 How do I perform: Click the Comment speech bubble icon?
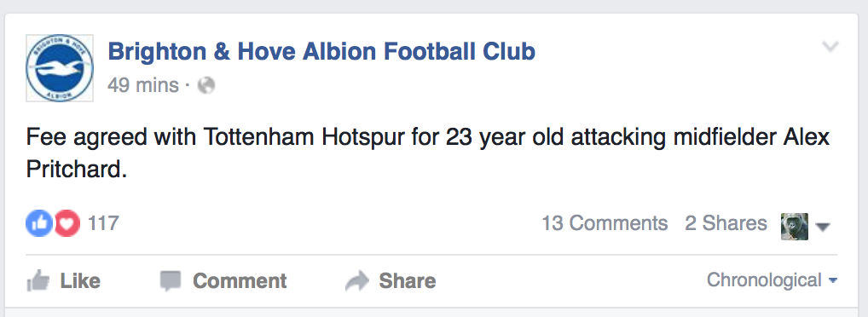171,281
